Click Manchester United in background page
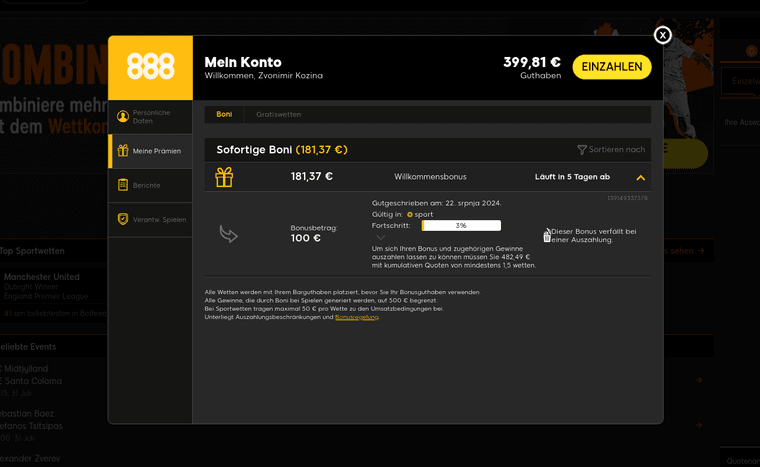The image size is (760, 467). [x=42, y=277]
